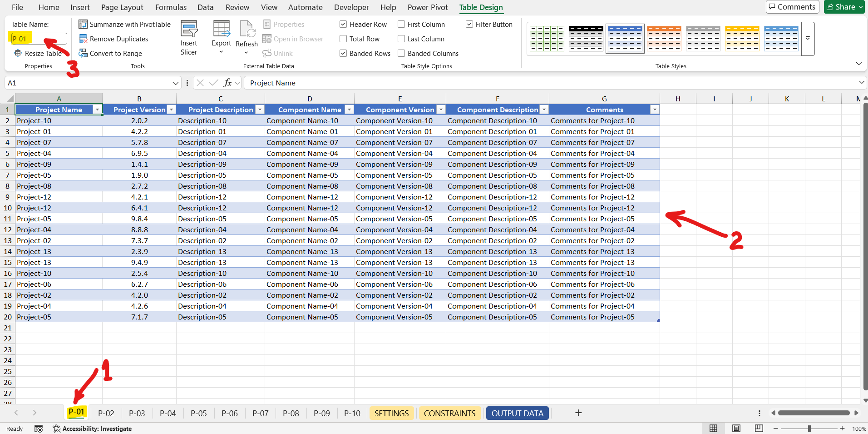Click the formula bar Enter checkmark icon
The height and width of the screenshot is (434, 868).
[214, 83]
